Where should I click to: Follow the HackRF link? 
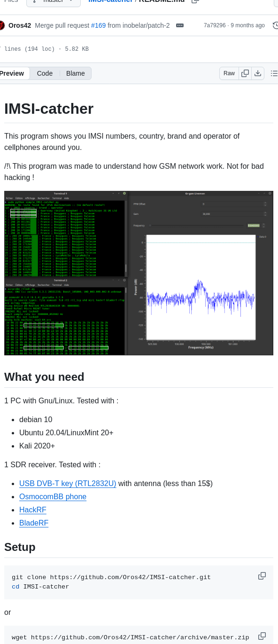click(33, 510)
